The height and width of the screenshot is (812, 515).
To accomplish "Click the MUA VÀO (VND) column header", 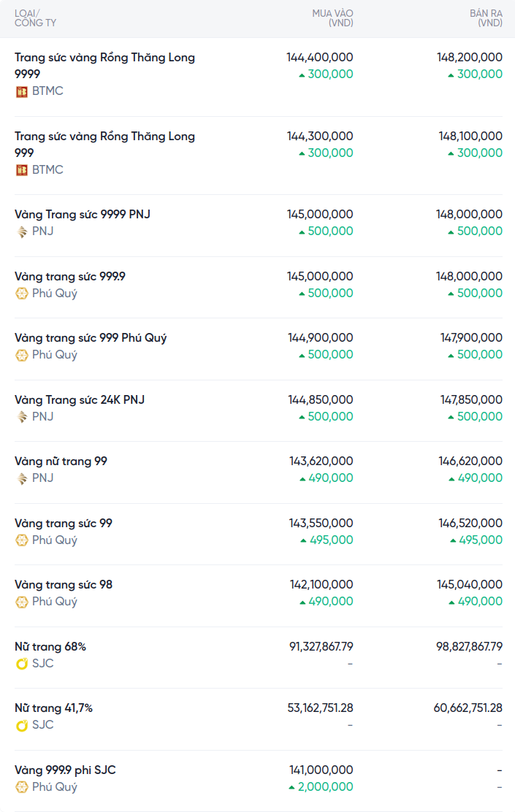I will 332,18.
